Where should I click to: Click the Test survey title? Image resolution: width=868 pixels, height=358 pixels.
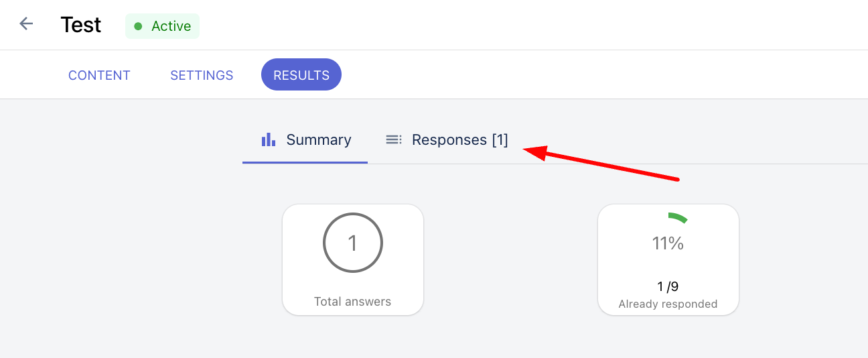[x=81, y=25]
